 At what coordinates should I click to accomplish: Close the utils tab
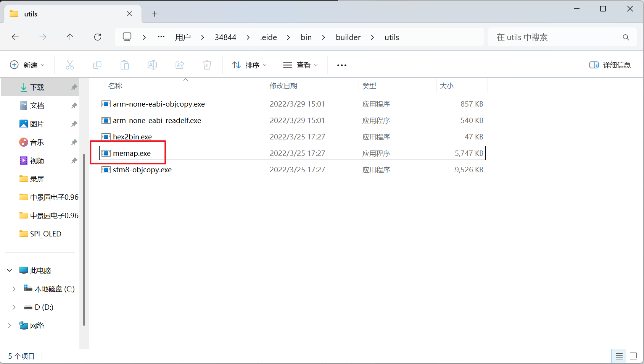tap(129, 14)
